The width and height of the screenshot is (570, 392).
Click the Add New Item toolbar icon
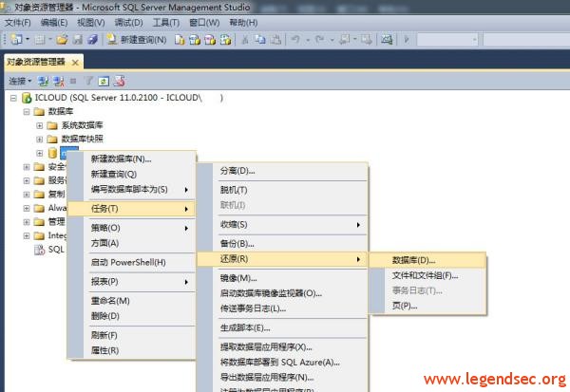(40, 39)
